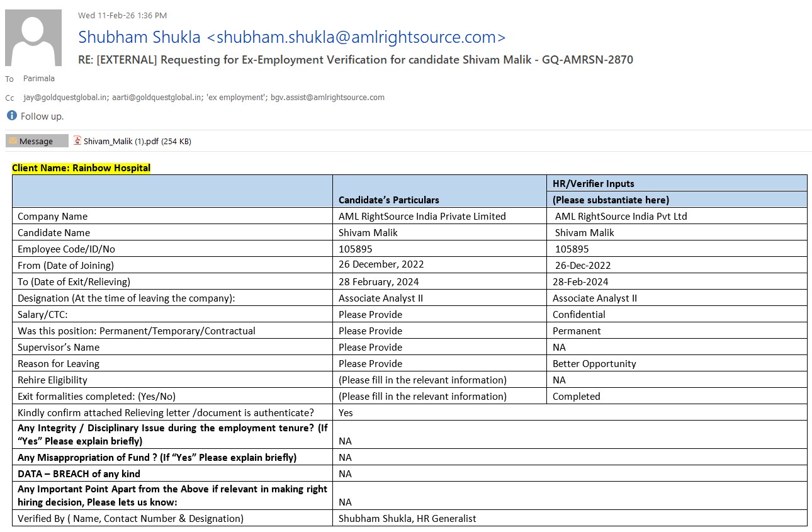Select recipient Parimala in the To line
The height and width of the screenshot is (532, 812).
(39, 79)
